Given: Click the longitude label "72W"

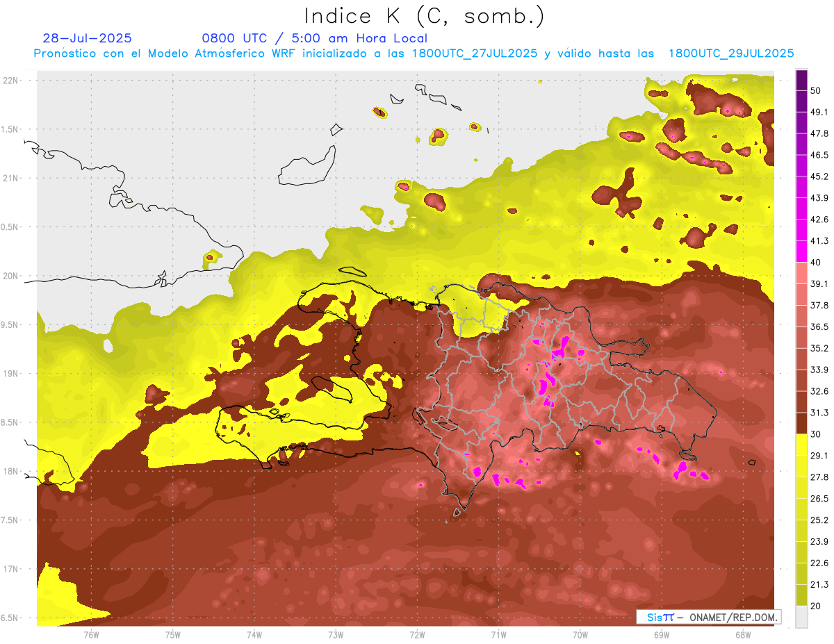Looking at the screenshot, I should pyautogui.click(x=417, y=635).
